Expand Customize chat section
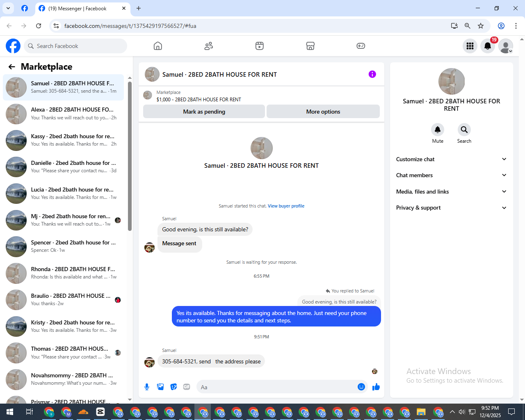525x420 pixels. 451,159
